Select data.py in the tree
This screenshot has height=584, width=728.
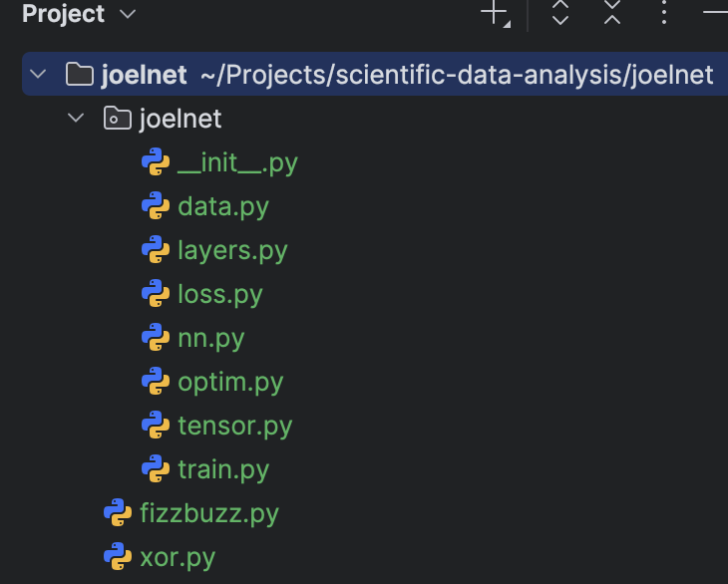(x=223, y=206)
